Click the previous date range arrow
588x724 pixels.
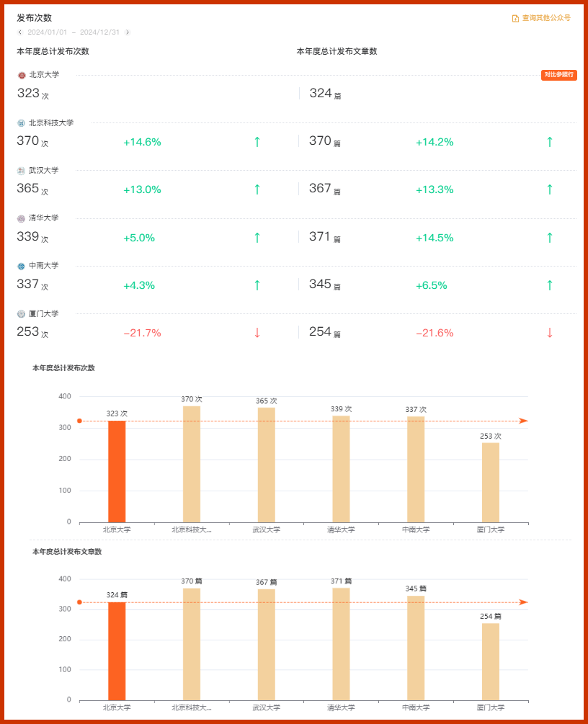pyautogui.click(x=20, y=32)
